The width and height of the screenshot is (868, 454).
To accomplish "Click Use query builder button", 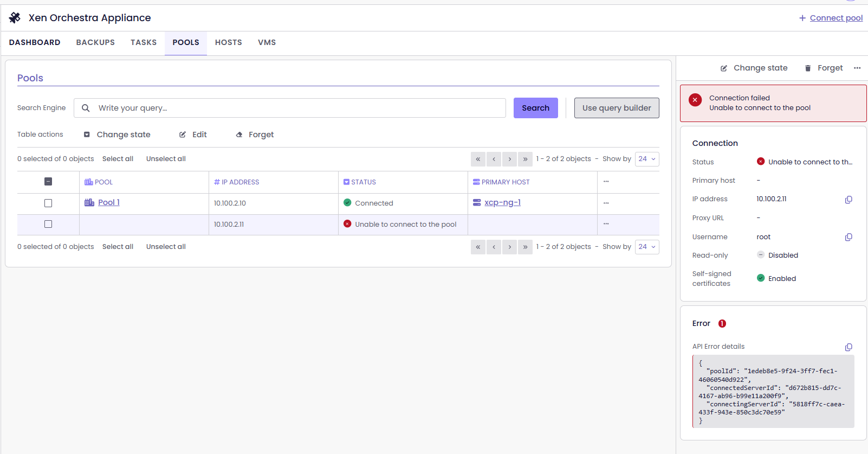I will [x=617, y=108].
